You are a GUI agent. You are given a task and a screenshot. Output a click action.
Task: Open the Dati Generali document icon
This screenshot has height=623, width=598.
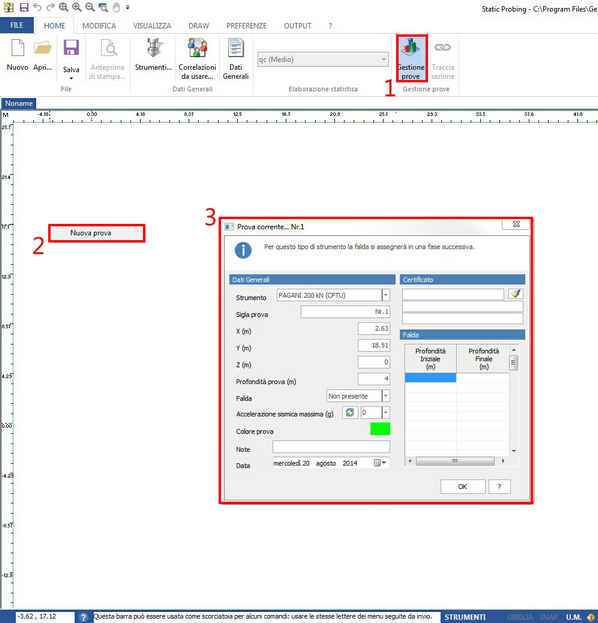[x=236, y=48]
